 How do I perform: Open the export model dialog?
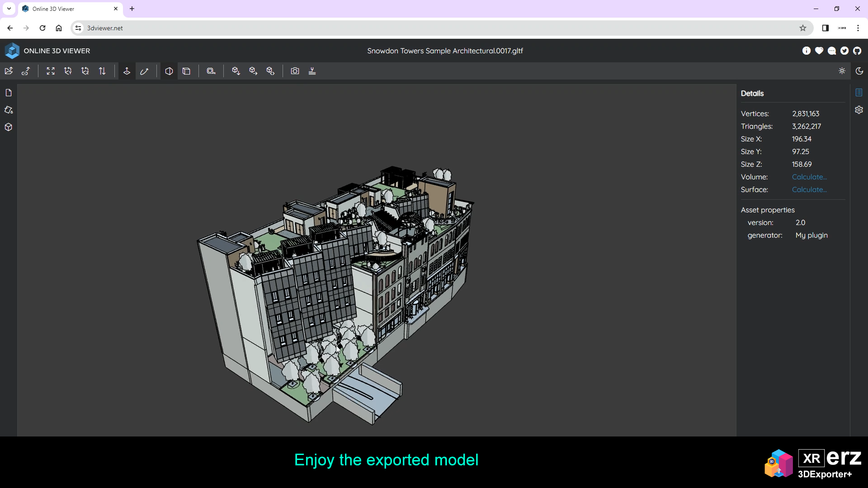253,71
